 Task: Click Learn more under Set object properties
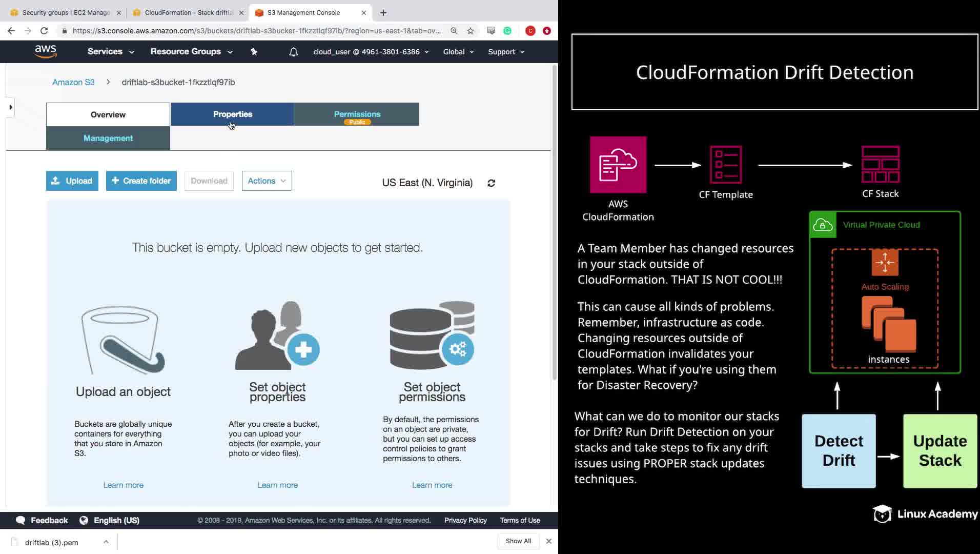[x=278, y=485]
